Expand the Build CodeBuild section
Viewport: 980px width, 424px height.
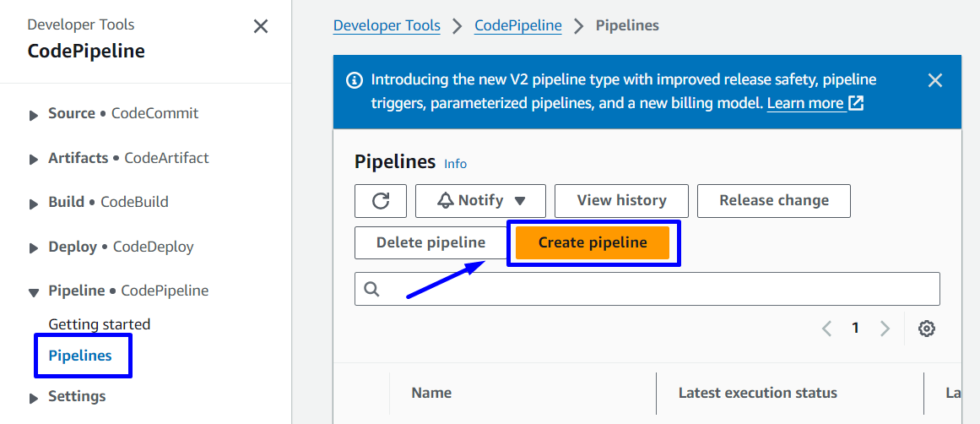(34, 203)
